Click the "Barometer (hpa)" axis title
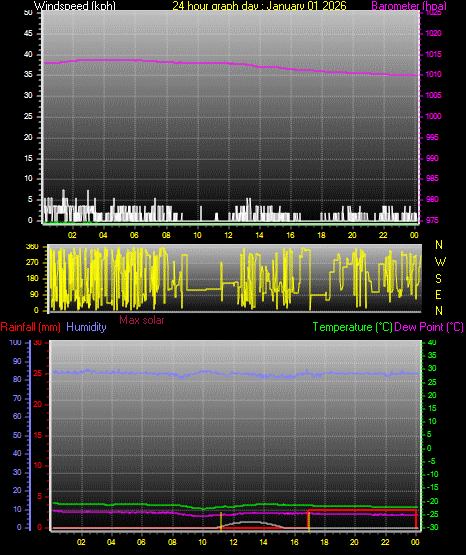This screenshot has width=466, height=555. pos(409,6)
